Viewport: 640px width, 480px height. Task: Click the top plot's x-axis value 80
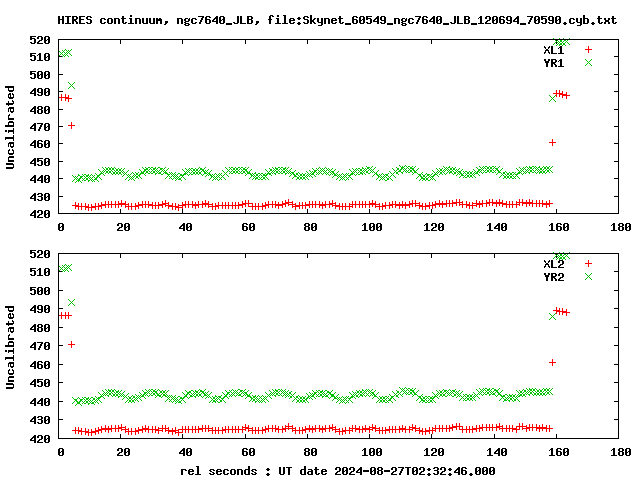[x=310, y=227]
